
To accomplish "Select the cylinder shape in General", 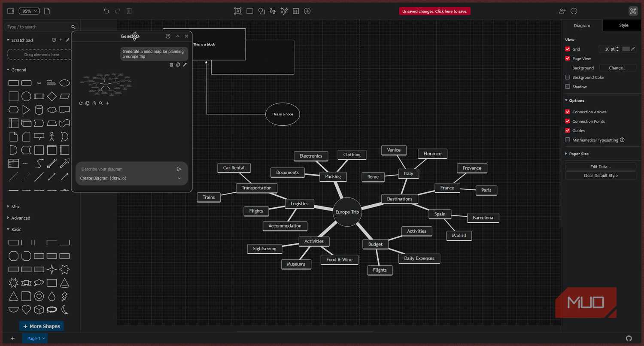I will [39, 110].
